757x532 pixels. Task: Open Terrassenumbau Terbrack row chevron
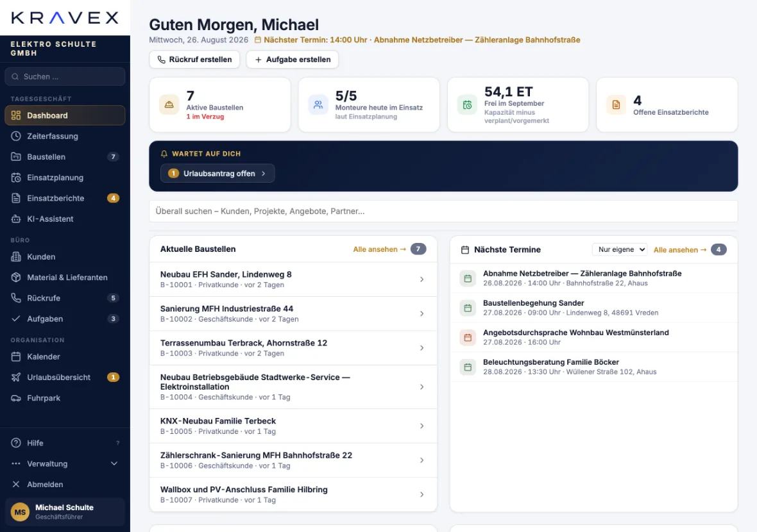422,348
